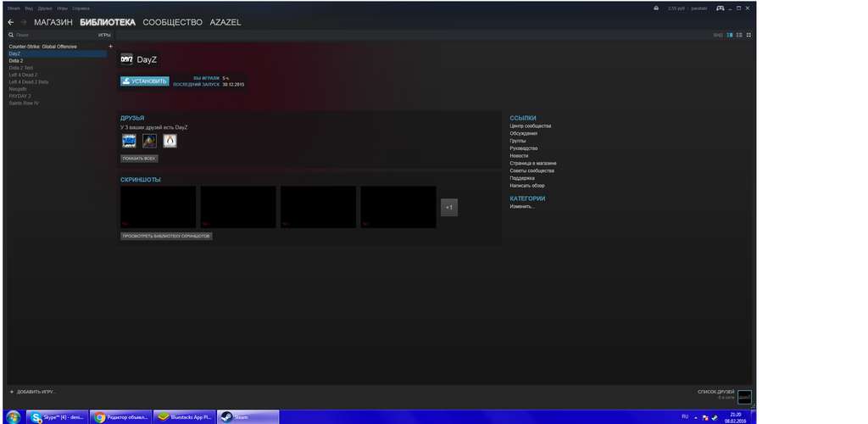Screen dimensions: 868x424
Task: Open the ИГРЫ library filter dropdown
Action: [x=104, y=35]
